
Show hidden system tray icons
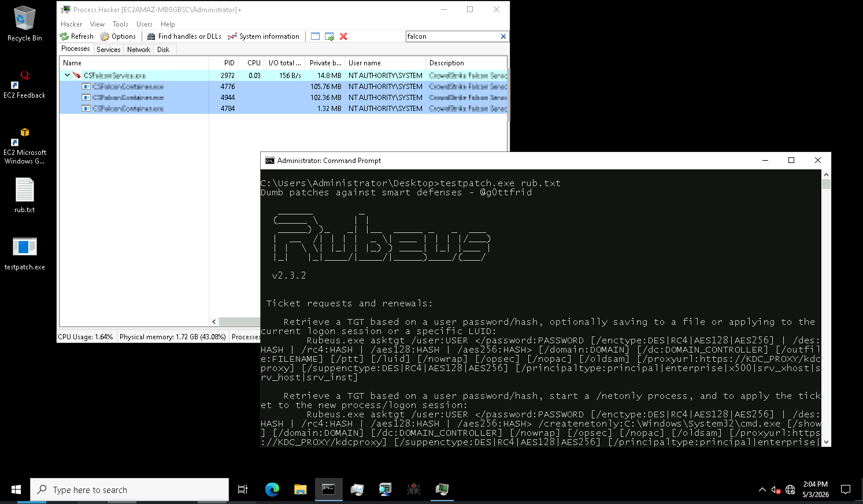(x=762, y=490)
